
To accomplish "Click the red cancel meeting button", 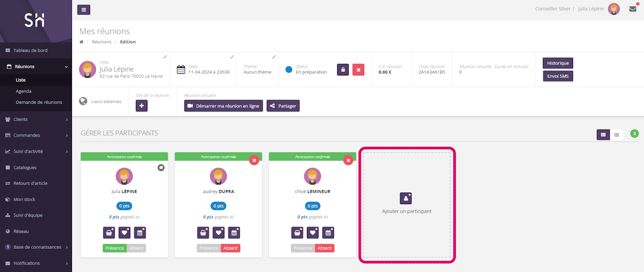I will point(358,70).
